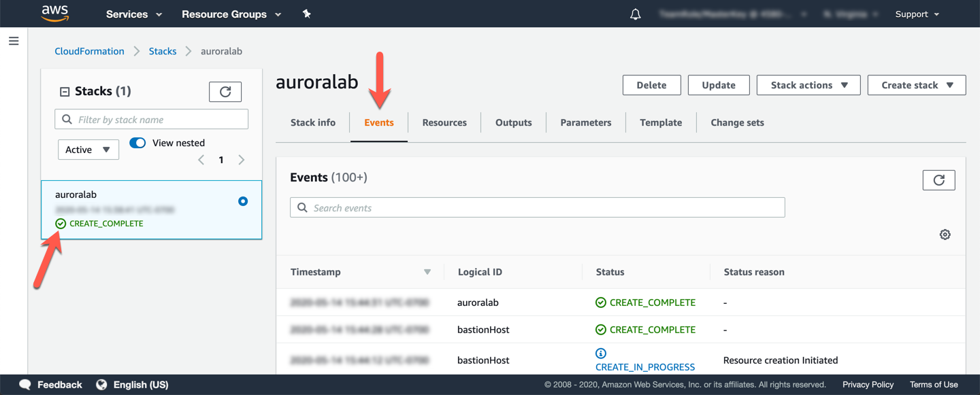Viewport: 980px width, 395px height.
Task: Switch to the Template tab
Action: pos(661,122)
